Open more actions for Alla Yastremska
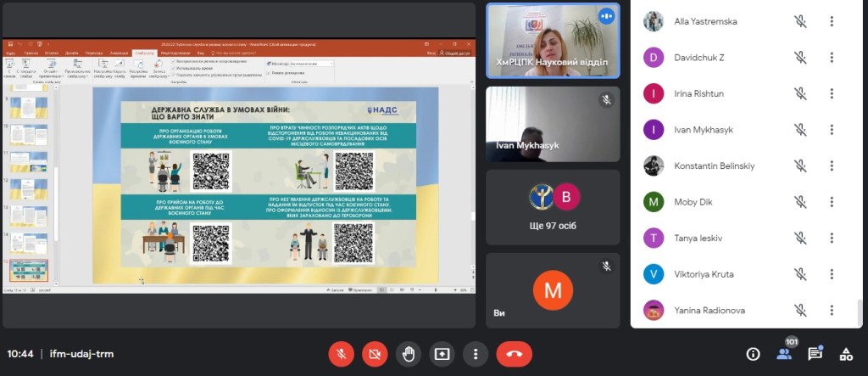 coord(832,21)
